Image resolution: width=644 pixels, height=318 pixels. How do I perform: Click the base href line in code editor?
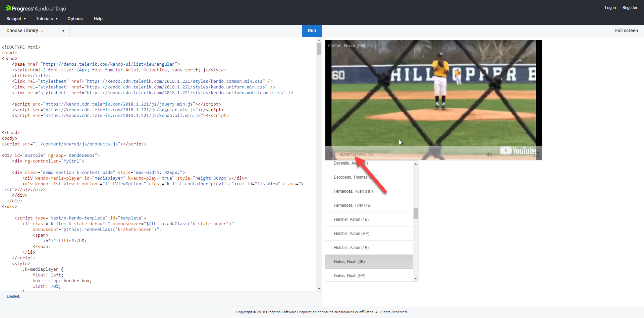(96, 64)
